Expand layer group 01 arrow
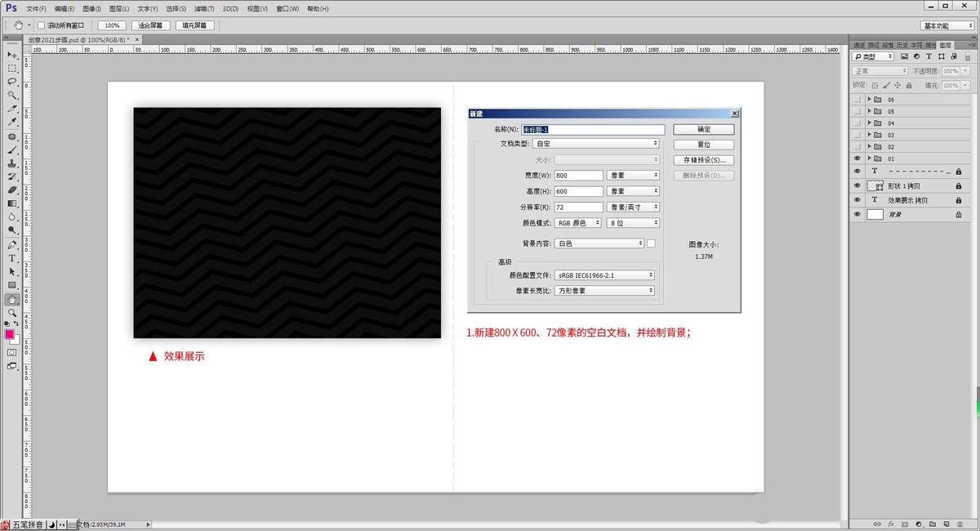 [869, 158]
